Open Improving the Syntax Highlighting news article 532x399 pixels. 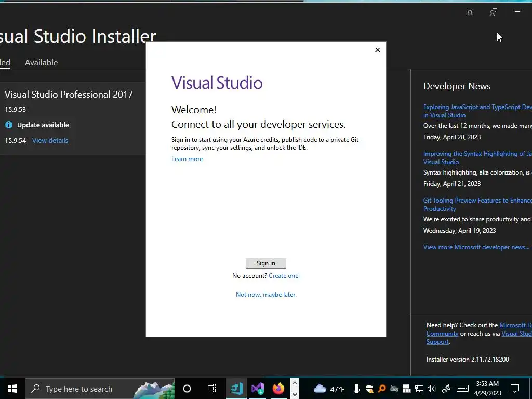(477, 158)
